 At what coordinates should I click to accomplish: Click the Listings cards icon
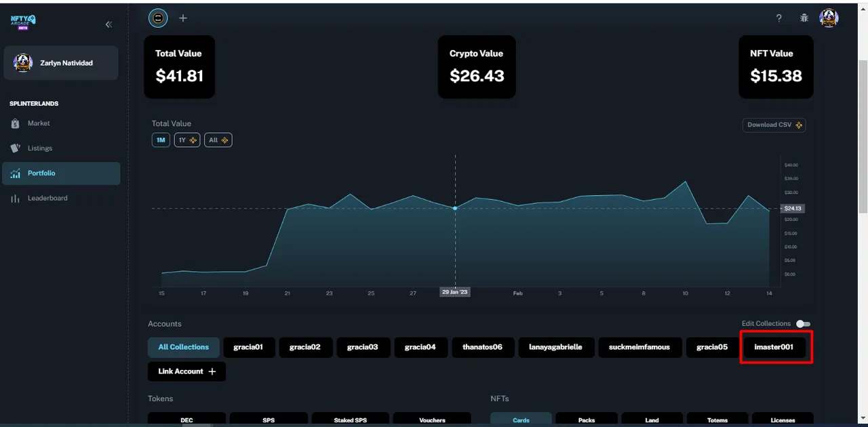(16, 148)
